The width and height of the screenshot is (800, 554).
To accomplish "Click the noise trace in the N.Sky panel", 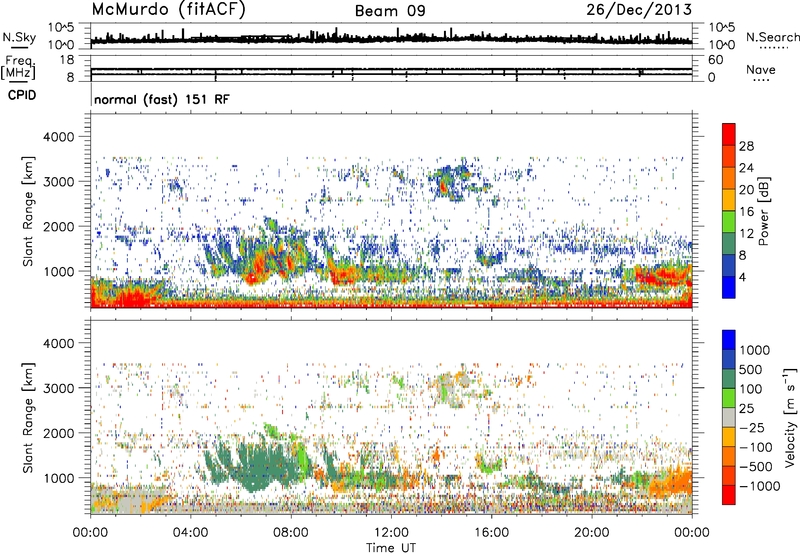I will coord(391,38).
